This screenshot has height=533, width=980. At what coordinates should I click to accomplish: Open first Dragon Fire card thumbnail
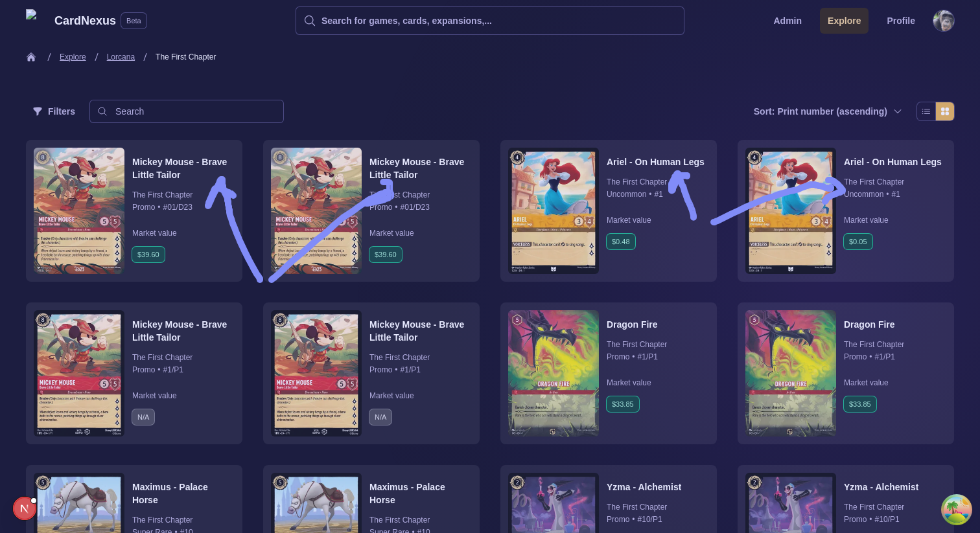(x=553, y=373)
